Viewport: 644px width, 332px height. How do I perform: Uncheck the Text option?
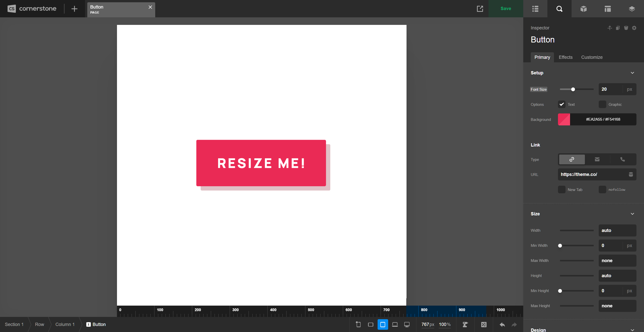[561, 104]
